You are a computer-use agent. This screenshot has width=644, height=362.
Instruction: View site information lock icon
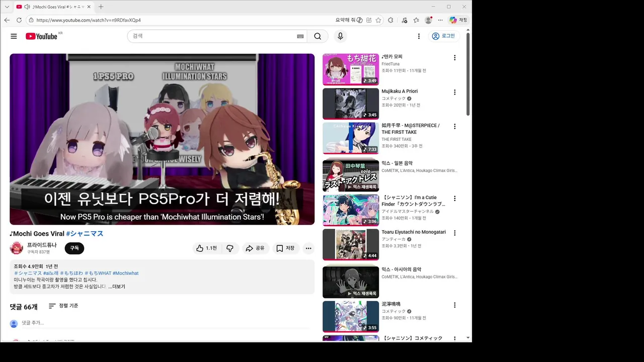point(31,20)
